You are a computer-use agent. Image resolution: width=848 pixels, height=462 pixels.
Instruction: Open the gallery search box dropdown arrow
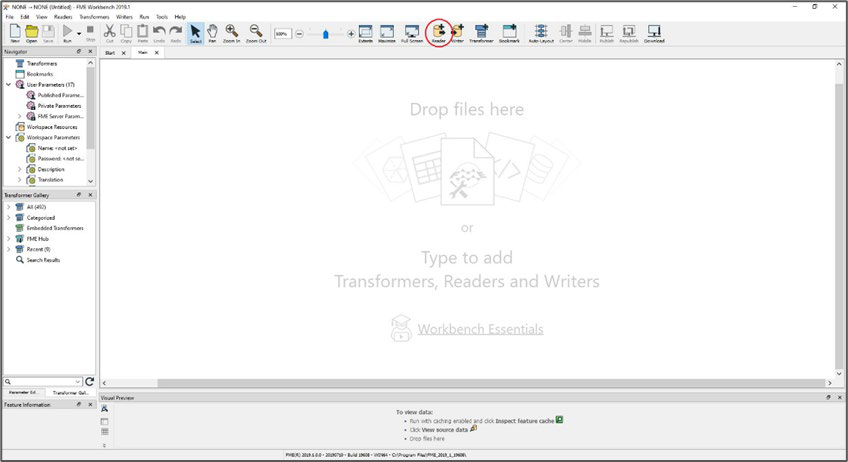pos(78,381)
